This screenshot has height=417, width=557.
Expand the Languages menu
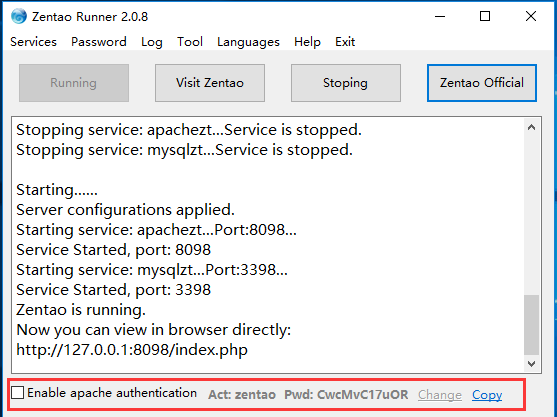[x=248, y=42]
